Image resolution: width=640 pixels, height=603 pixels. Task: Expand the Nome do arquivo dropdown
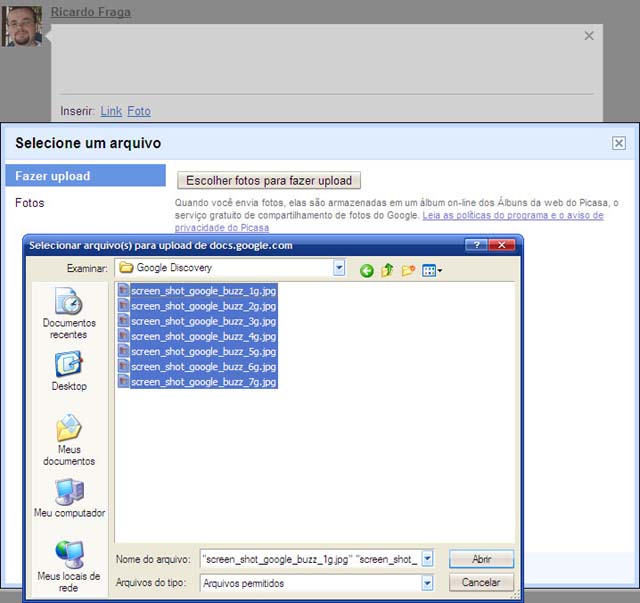click(x=427, y=559)
